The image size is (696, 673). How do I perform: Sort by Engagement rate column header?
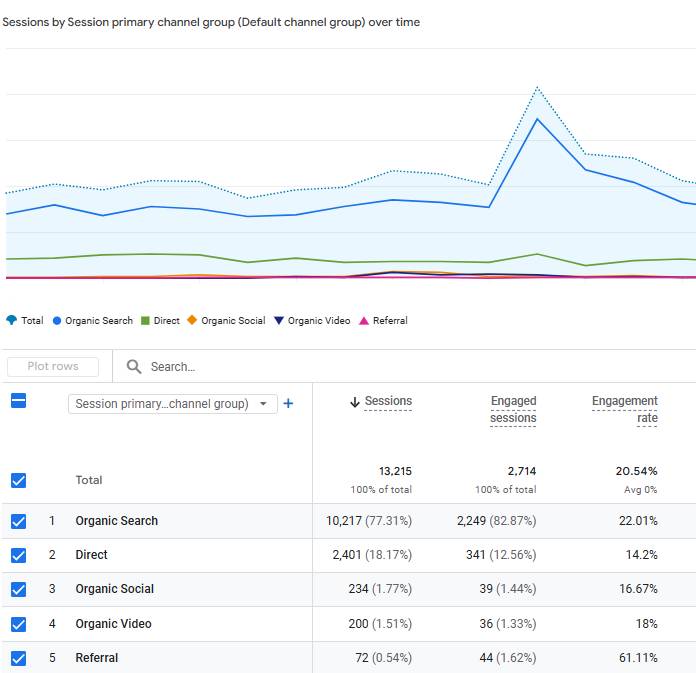625,409
